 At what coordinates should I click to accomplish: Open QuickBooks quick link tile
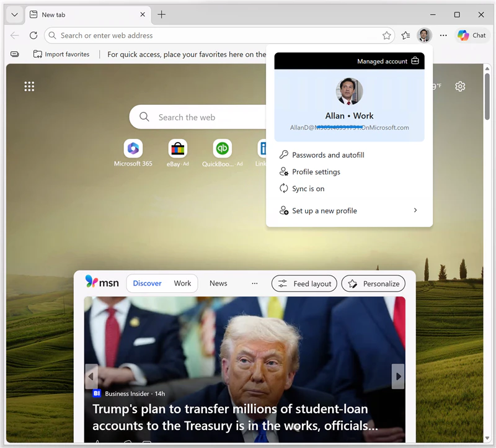223,153
